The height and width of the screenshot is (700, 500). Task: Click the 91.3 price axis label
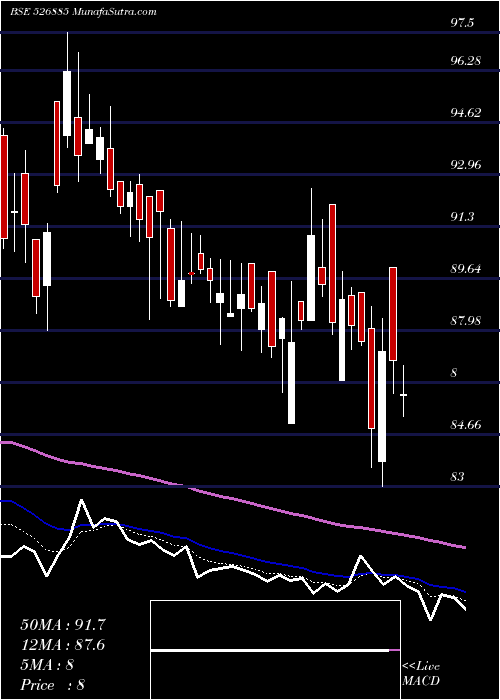[462, 217]
